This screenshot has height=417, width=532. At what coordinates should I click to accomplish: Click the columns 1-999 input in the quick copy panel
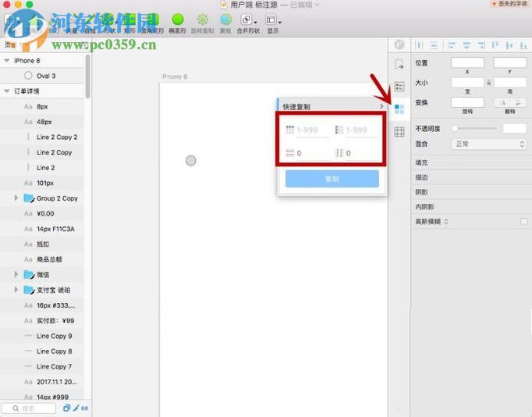[361, 130]
